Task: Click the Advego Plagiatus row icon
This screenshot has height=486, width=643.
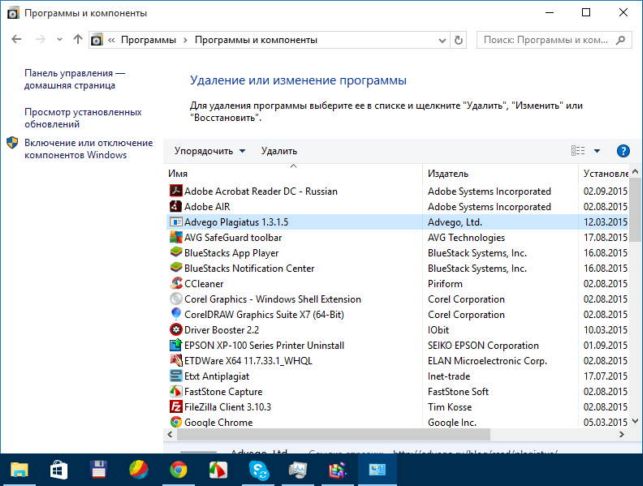Action: [x=176, y=222]
